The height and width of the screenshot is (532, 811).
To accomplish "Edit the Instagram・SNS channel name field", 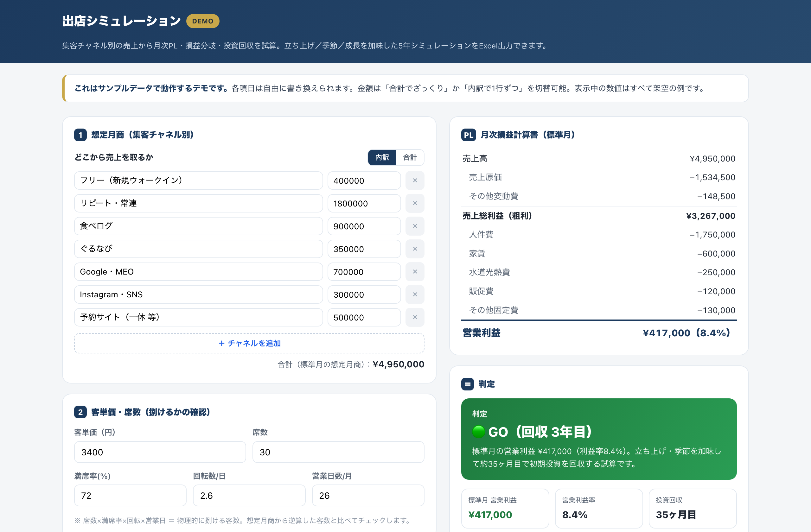I will coord(198,294).
